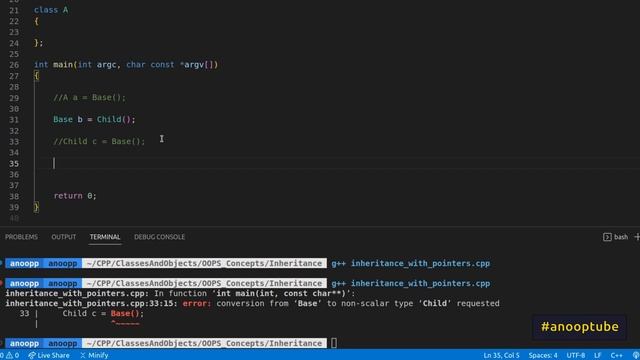The width and height of the screenshot is (640, 360).
Task: Open the PROBLEMS panel tab
Action: pos(21,237)
